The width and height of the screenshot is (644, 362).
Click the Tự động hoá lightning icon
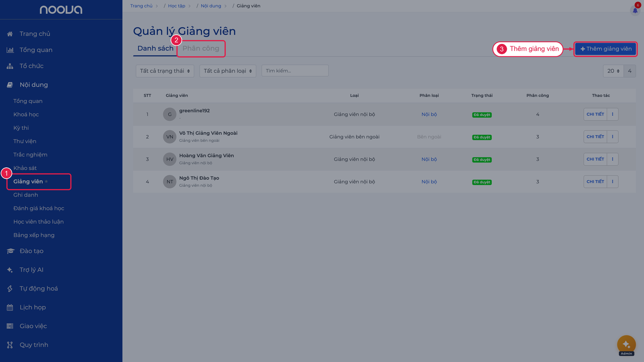tap(10, 288)
